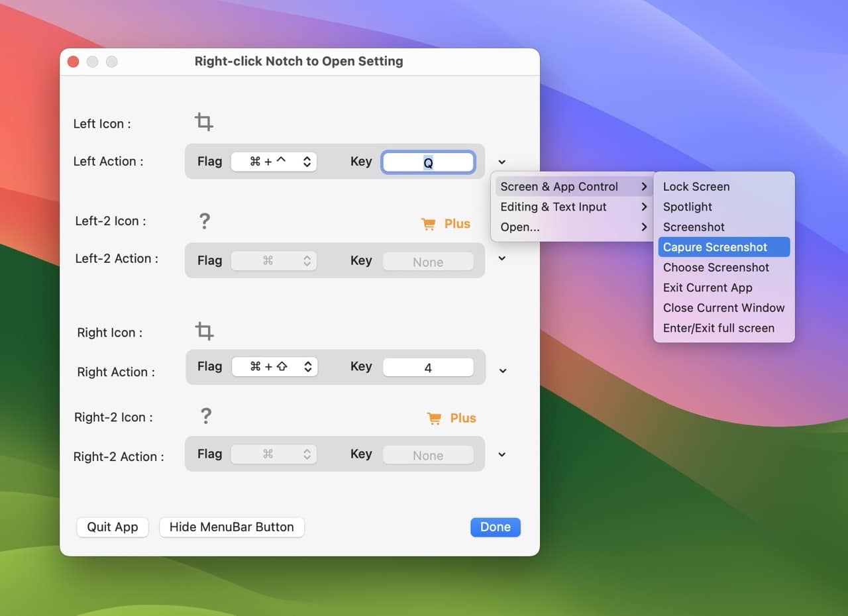Click the Left Action label
The image size is (848, 616).
[x=108, y=161]
